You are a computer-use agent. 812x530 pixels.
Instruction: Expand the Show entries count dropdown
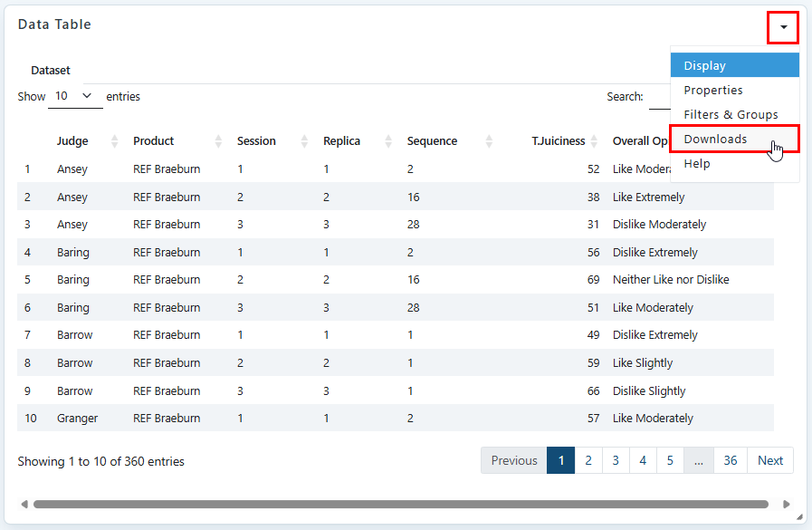74,96
